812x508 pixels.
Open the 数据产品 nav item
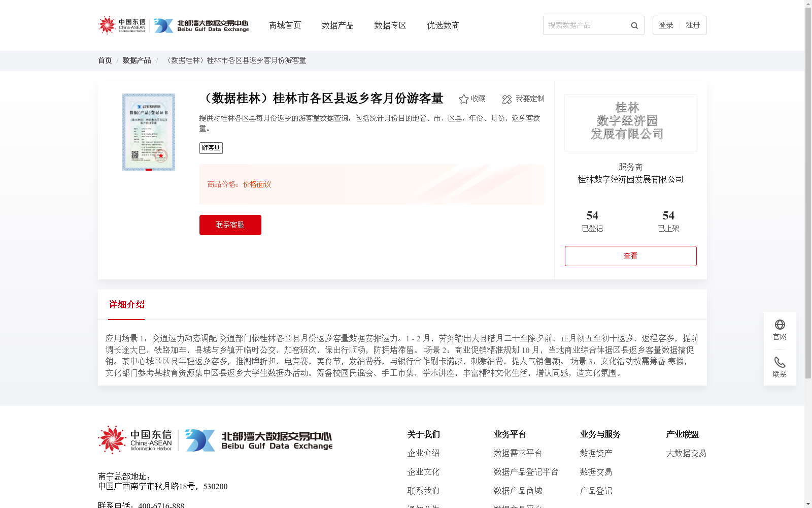coord(337,25)
